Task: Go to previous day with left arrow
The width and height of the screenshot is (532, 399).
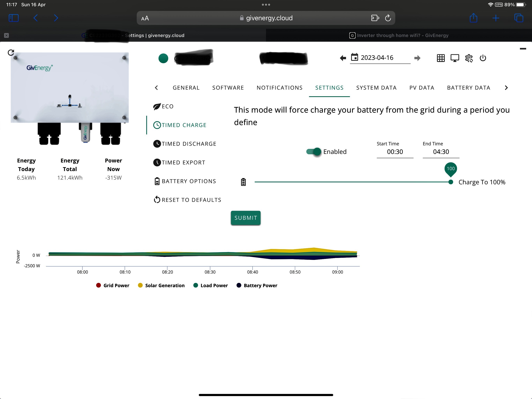Action: click(x=343, y=58)
